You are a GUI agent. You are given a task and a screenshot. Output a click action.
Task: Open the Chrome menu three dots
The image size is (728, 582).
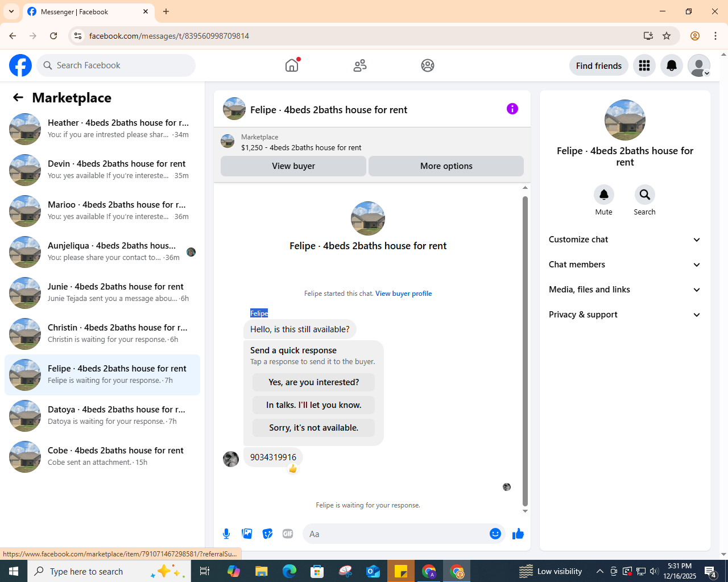(715, 36)
